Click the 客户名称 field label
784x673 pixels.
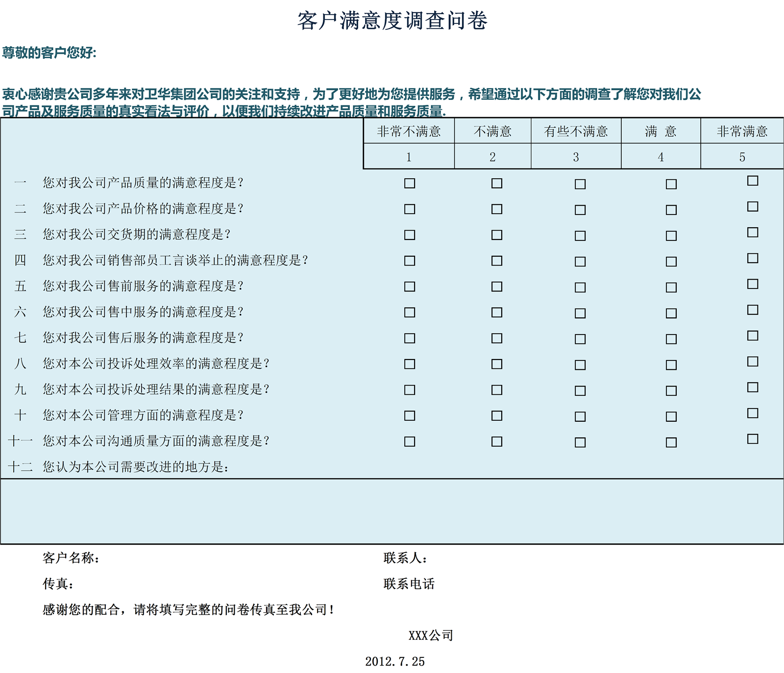tap(71, 558)
